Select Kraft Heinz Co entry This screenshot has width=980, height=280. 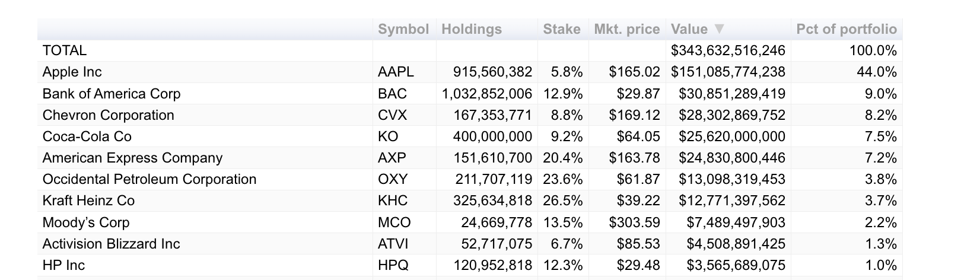[88, 201]
